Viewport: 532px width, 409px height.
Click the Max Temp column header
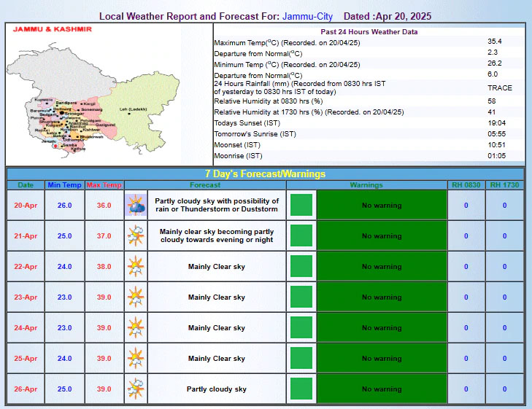click(104, 185)
